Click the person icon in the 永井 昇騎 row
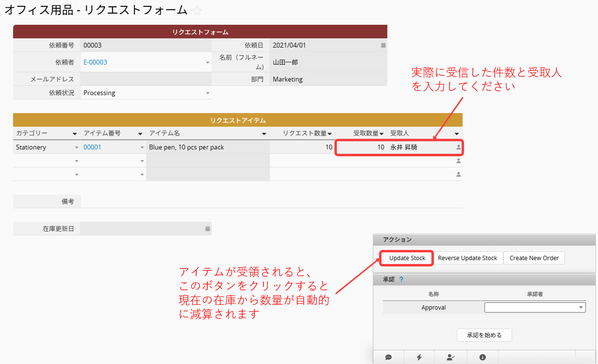 point(458,147)
